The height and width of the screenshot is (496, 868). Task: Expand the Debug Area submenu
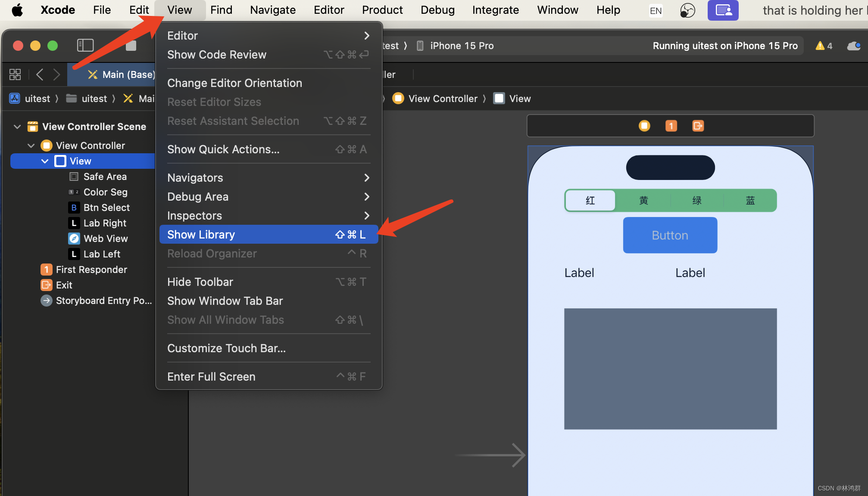tap(269, 197)
